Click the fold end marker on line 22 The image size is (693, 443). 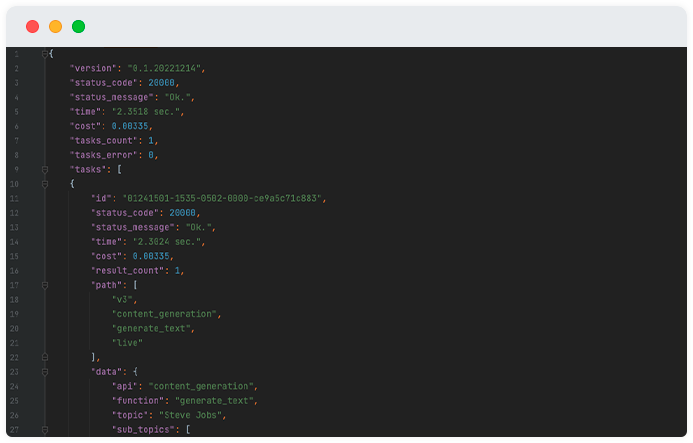click(45, 357)
